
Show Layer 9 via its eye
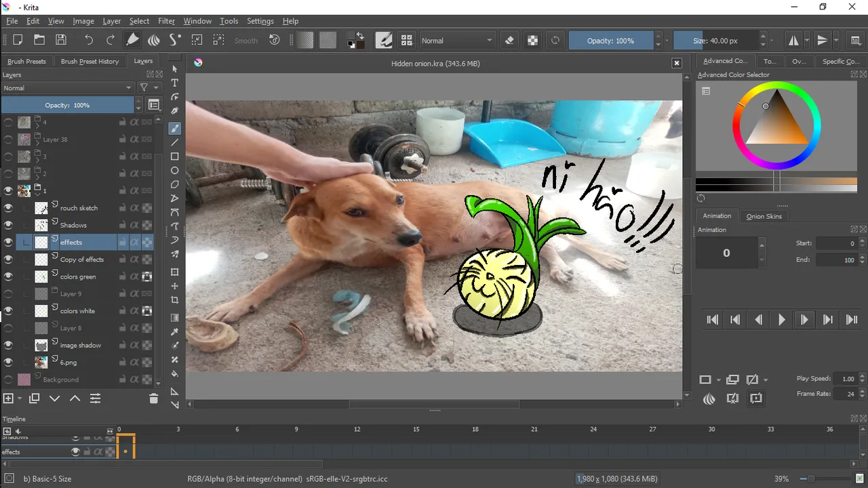(8, 293)
